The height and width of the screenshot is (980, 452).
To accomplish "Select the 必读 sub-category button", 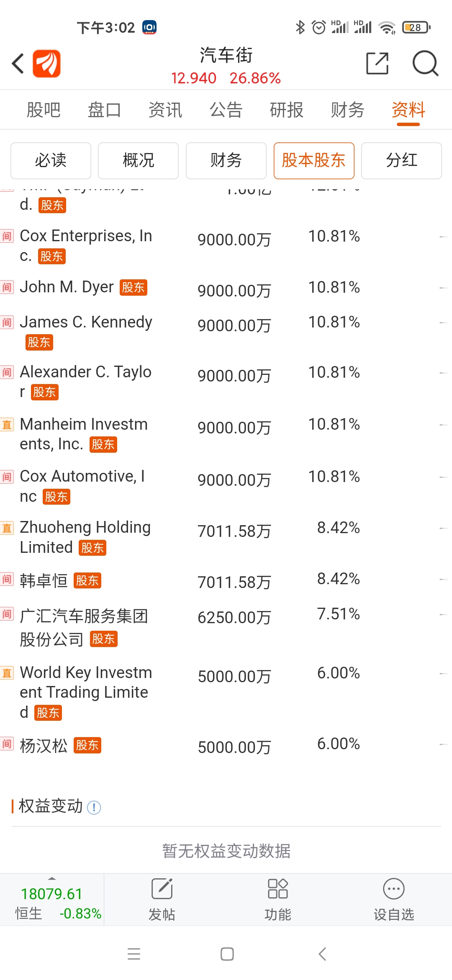I will [51, 160].
